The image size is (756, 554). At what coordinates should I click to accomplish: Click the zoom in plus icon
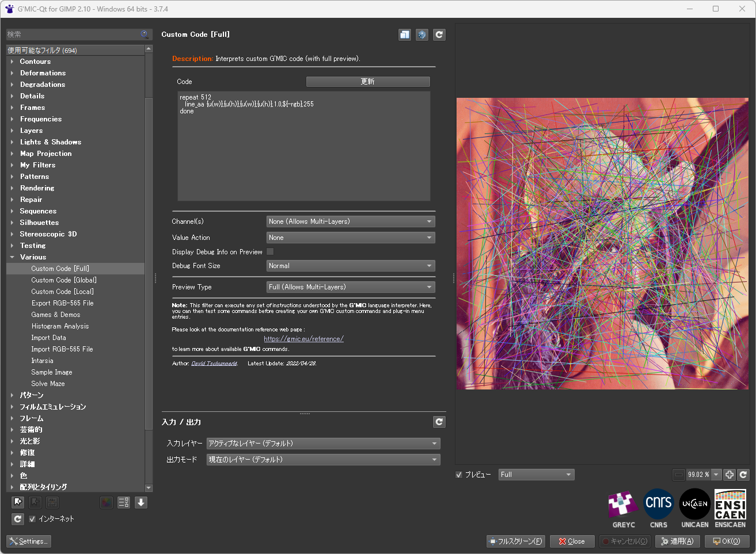pyautogui.click(x=730, y=475)
